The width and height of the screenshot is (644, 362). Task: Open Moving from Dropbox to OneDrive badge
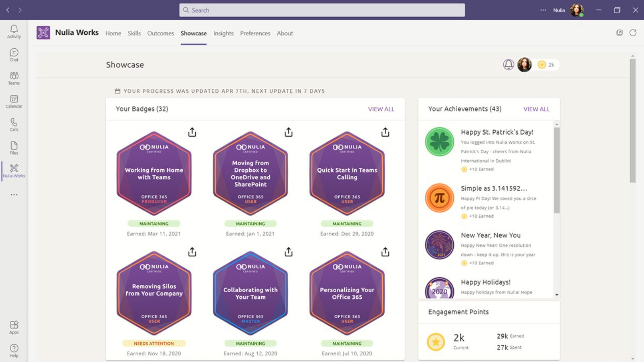[250, 173]
